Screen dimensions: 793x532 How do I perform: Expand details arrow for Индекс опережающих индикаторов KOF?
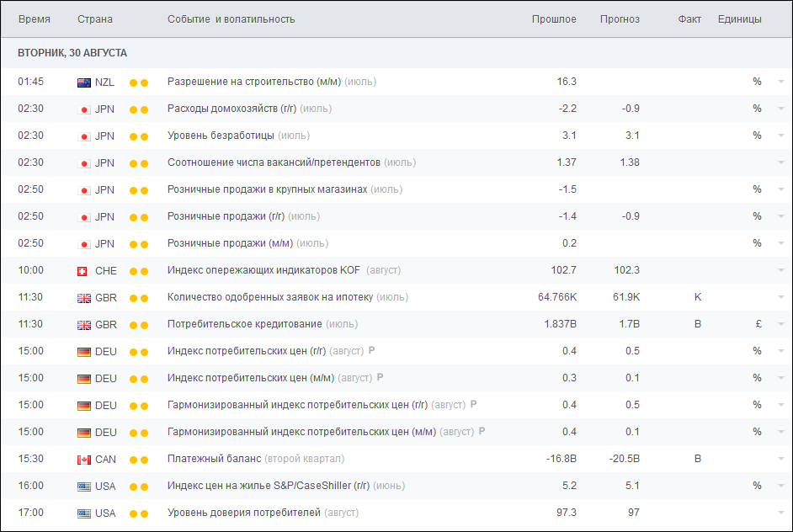point(781,271)
